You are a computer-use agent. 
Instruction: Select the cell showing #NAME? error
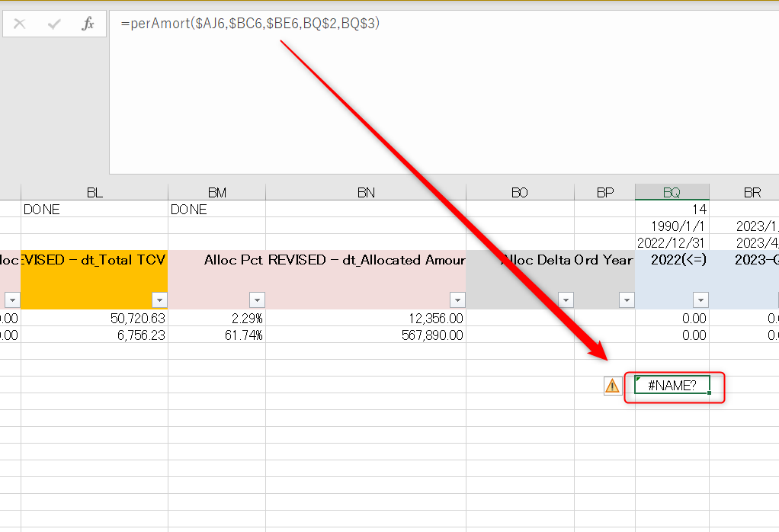[670, 385]
